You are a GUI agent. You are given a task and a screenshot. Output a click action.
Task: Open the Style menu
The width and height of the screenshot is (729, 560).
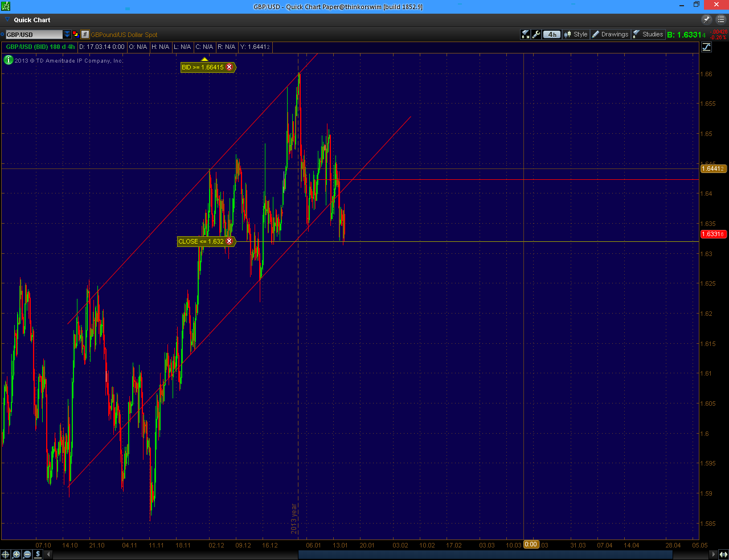[576, 34]
